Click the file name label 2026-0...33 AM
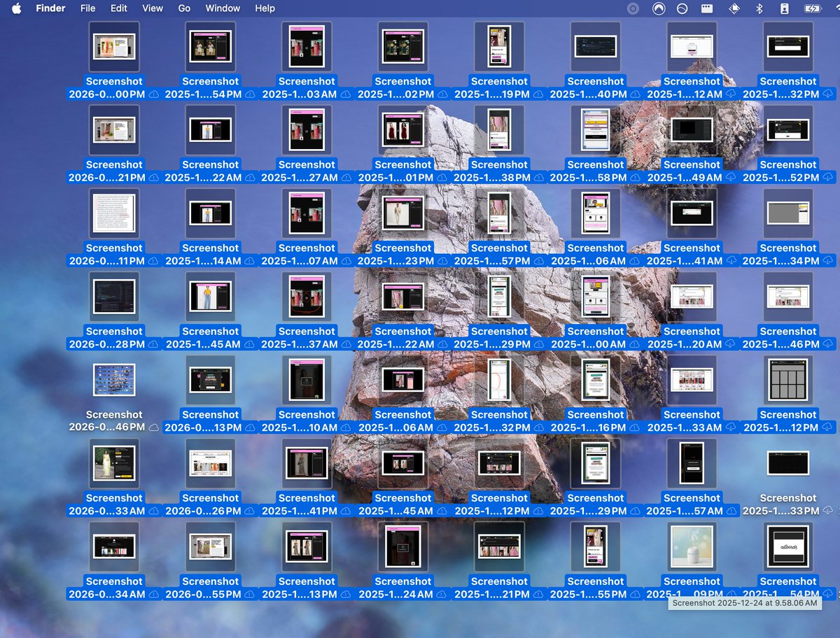 [106, 511]
